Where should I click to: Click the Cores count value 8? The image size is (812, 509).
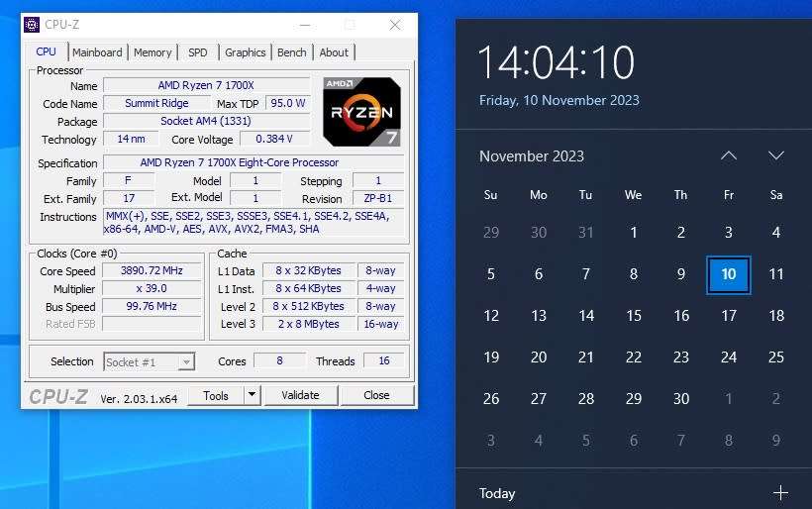pyautogui.click(x=279, y=360)
